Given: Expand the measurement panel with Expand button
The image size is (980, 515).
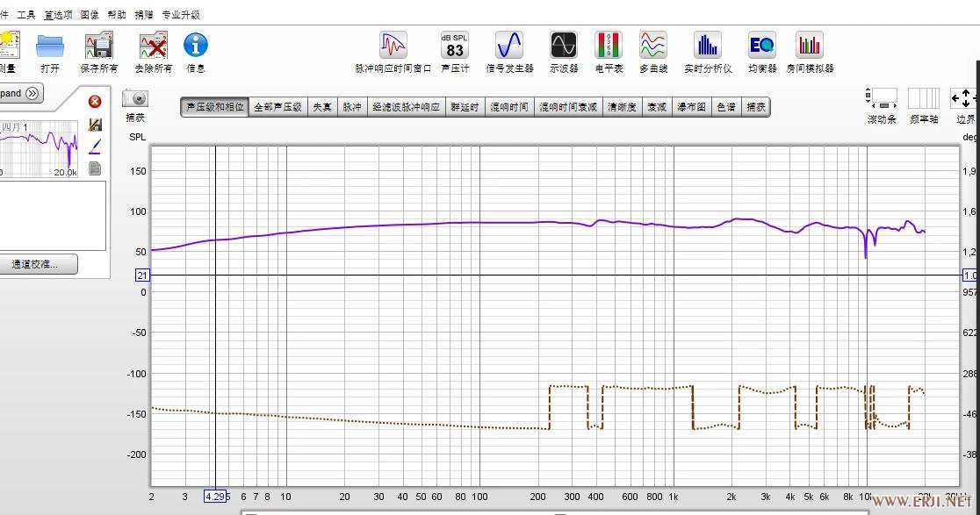Looking at the screenshot, I should (x=21, y=93).
